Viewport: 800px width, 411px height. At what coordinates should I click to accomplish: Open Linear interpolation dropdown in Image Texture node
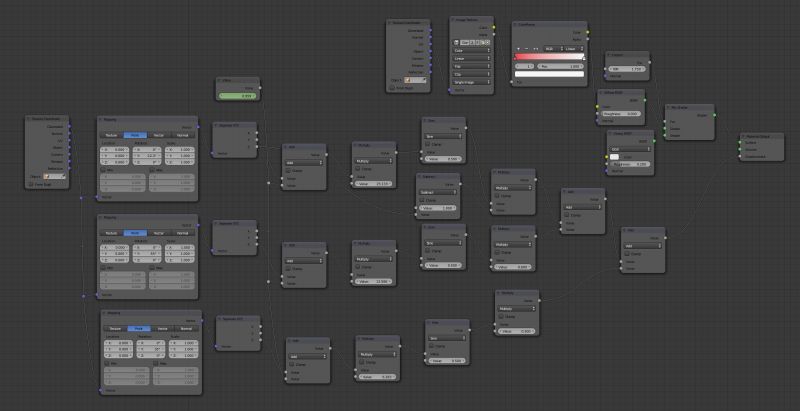pyautogui.click(x=472, y=58)
